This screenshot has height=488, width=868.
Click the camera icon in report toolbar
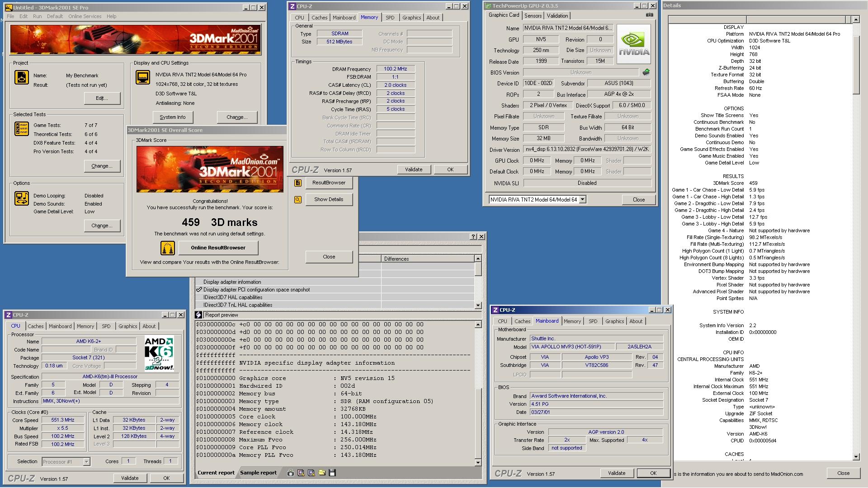click(x=290, y=473)
